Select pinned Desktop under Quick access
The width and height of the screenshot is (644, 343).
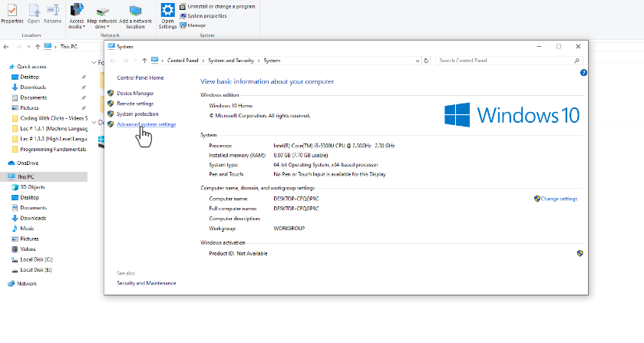30,77
